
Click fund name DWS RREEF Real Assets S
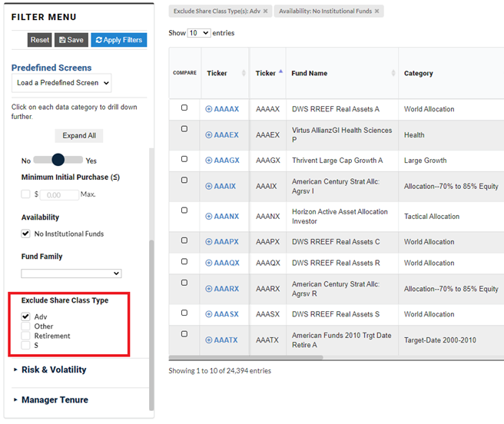[336, 314]
